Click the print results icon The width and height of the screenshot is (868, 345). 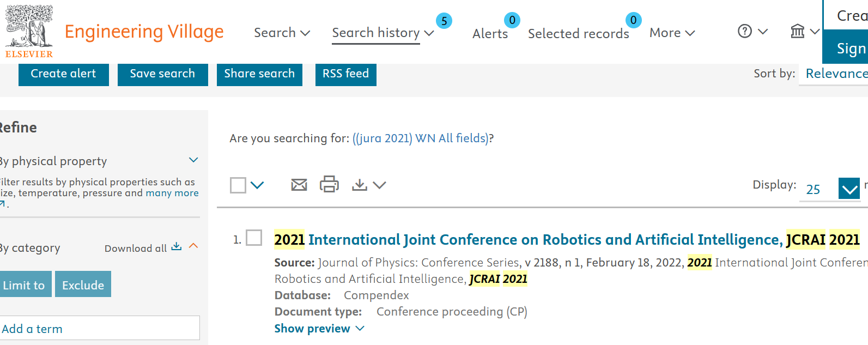[329, 184]
